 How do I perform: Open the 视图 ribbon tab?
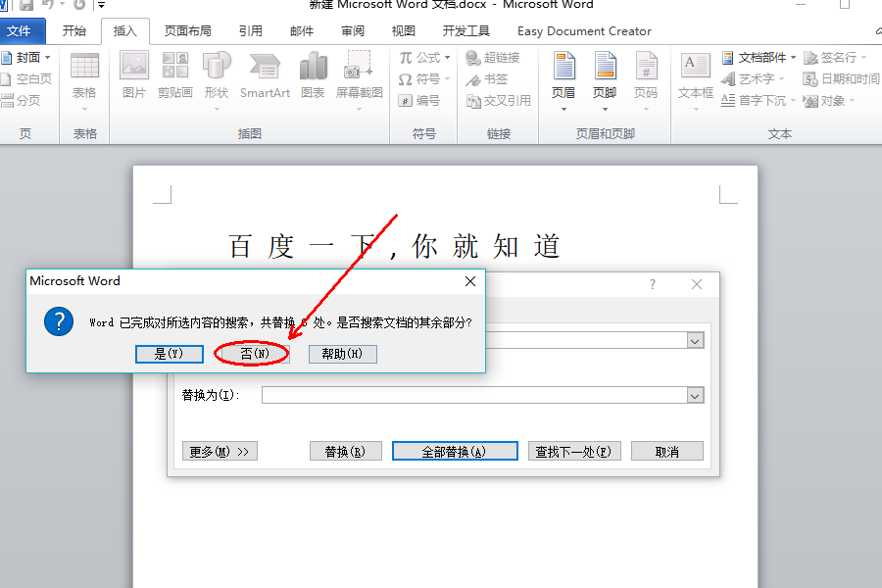[x=404, y=31]
